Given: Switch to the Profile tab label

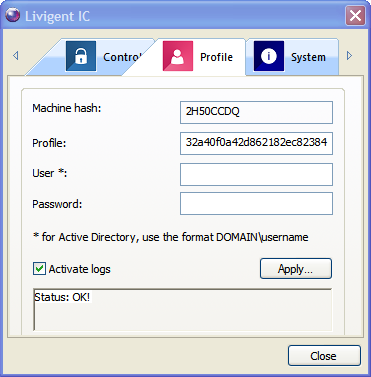Looking at the screenshot, I should tap(216, 57).
